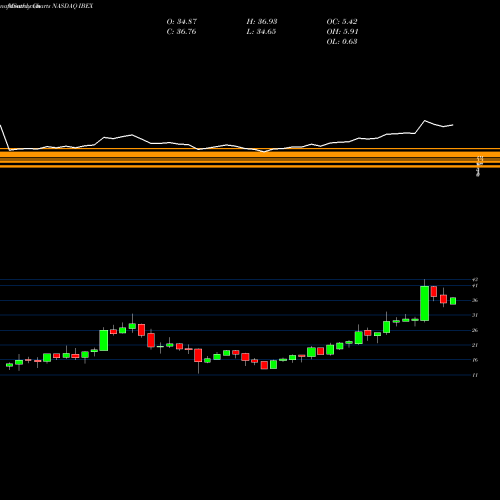Screen dimensions: 500x500
Task: Click the low price value L: 34.65
Action: [261, 32]
